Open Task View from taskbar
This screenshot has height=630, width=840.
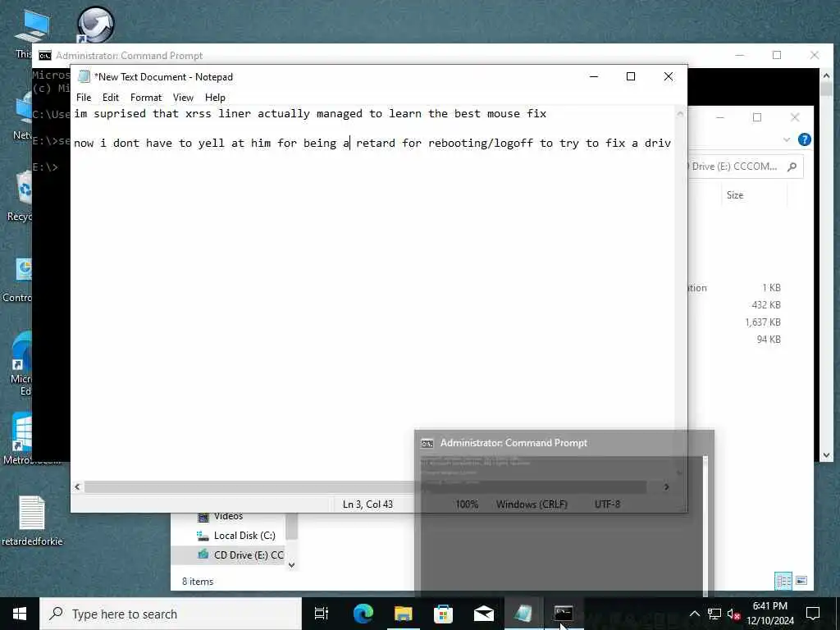point(322,614)
